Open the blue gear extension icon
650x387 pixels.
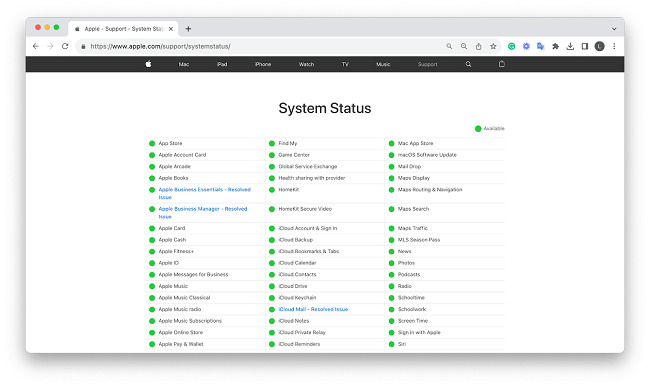526,46
